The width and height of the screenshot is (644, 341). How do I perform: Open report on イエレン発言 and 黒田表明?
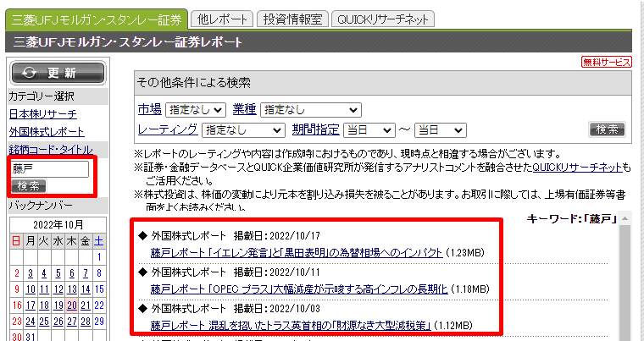pos(297,252)
